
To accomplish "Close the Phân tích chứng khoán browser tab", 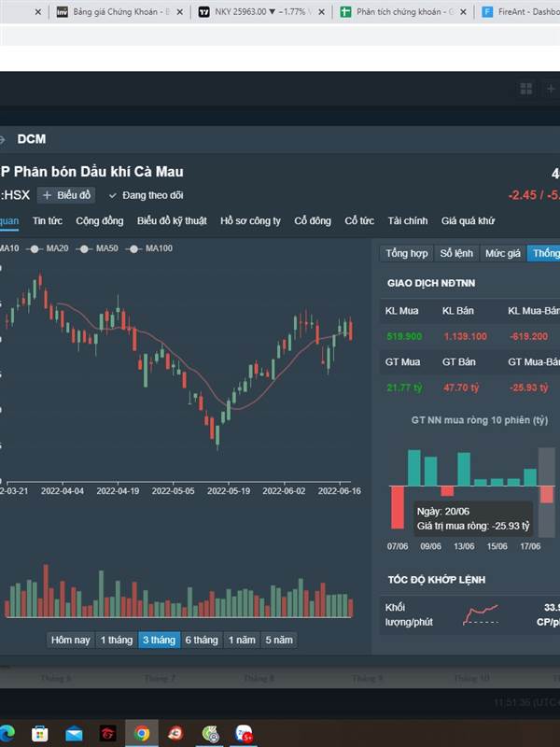I will (x=463, y=12).
